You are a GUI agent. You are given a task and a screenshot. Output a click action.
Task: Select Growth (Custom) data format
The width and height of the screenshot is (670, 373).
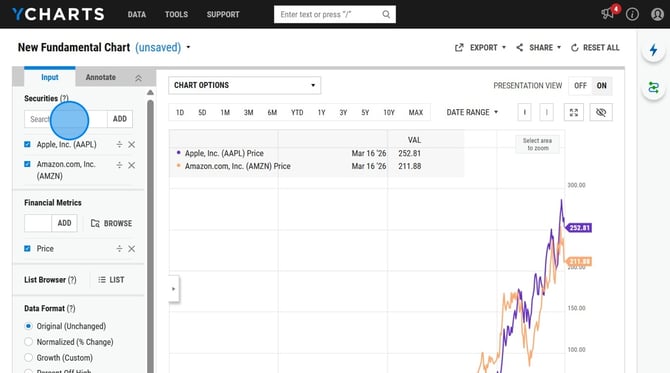point(28,358)
